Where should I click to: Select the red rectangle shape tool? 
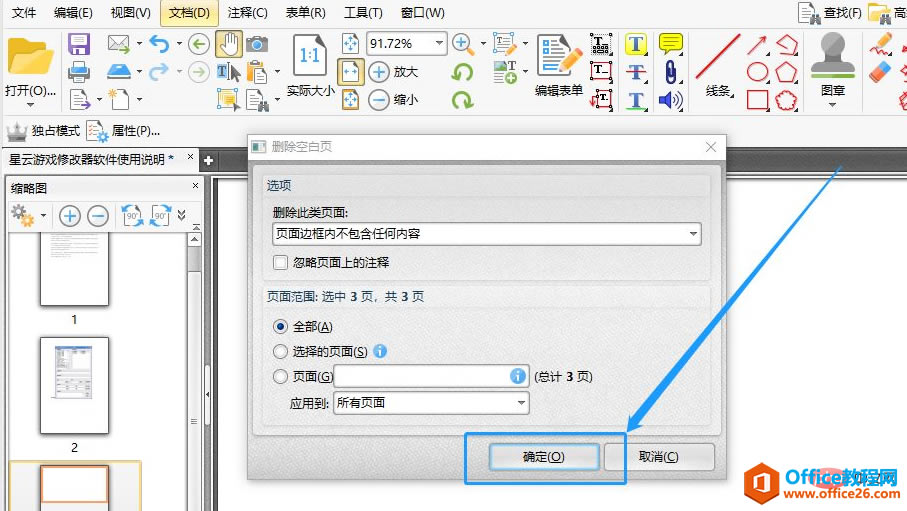[x=757, y=100]
